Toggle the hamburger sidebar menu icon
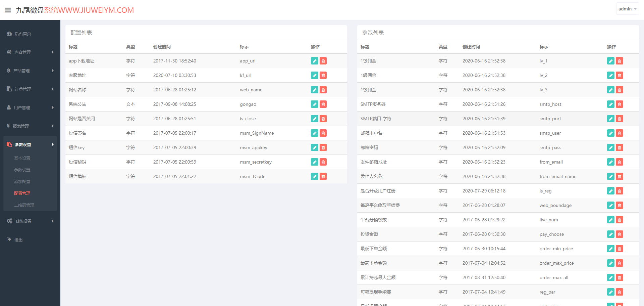 pyautogui.click(x=8, y=10)
